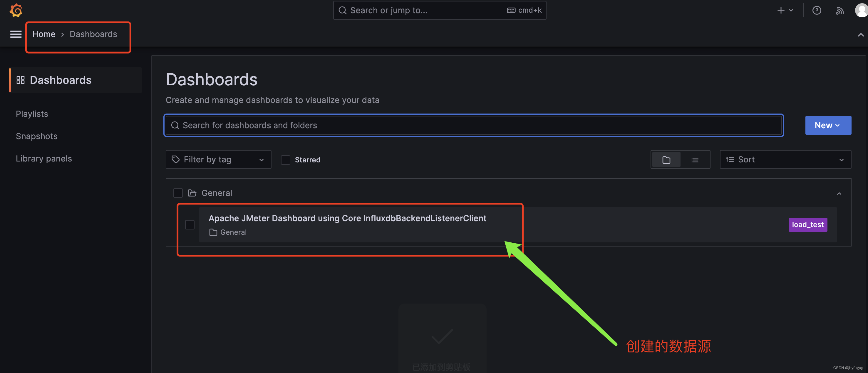Click the news/RSS icon in the top bar
This screenshot has width=868, height=373.
click(840, 10)
